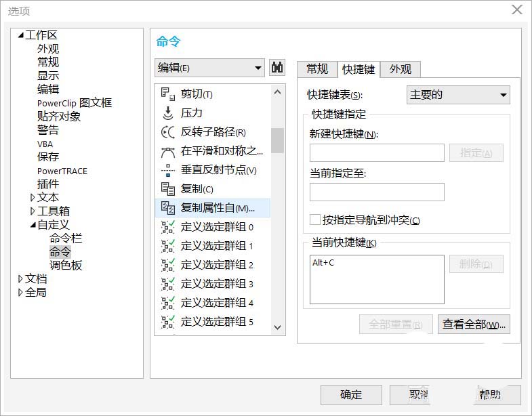Collapse the 自定义 tree node

pos(33,225)
